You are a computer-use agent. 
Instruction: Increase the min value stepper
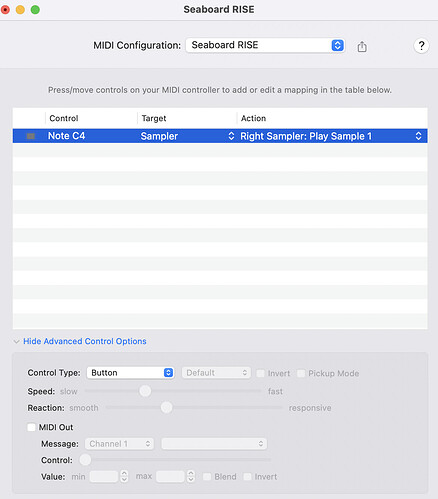[124, 473]
